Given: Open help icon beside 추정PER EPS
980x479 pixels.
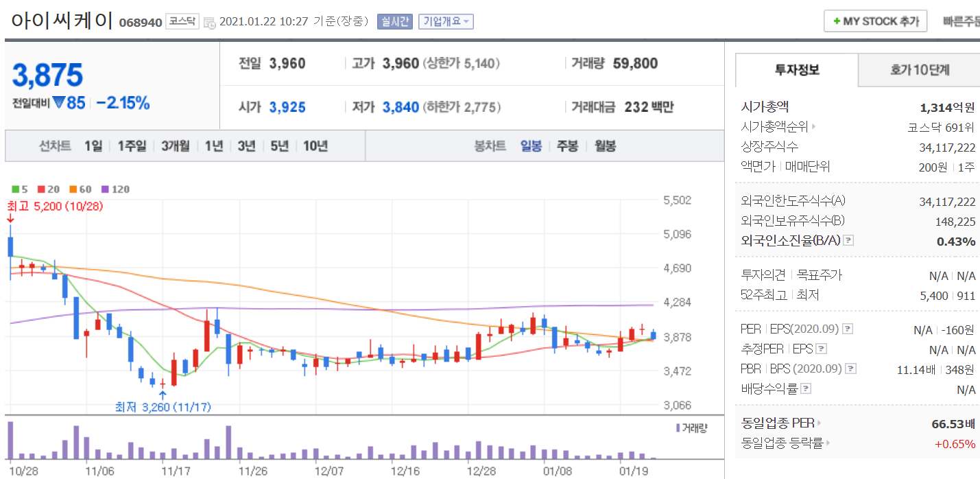Looking at the screenshot, I should (x=822, y=349).
